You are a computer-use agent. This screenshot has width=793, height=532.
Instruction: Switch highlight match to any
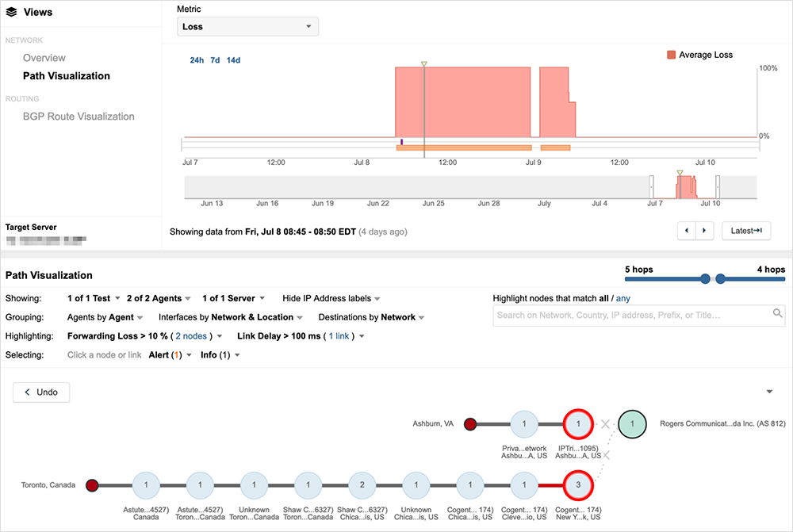click(623, 298)
